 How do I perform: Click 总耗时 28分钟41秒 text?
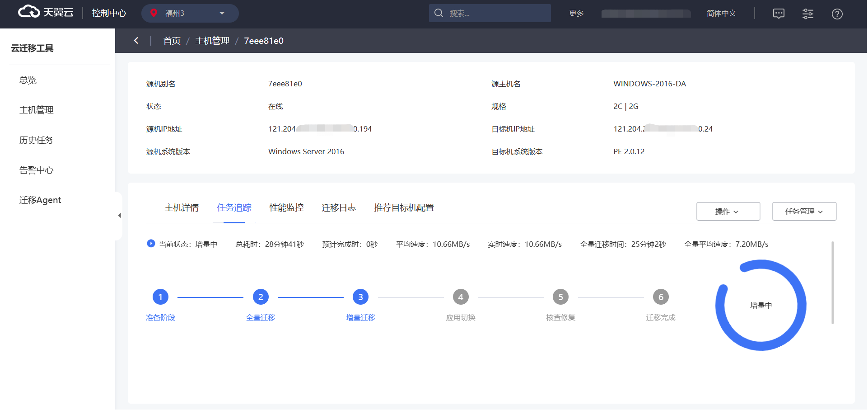click(x=270, y=244)
